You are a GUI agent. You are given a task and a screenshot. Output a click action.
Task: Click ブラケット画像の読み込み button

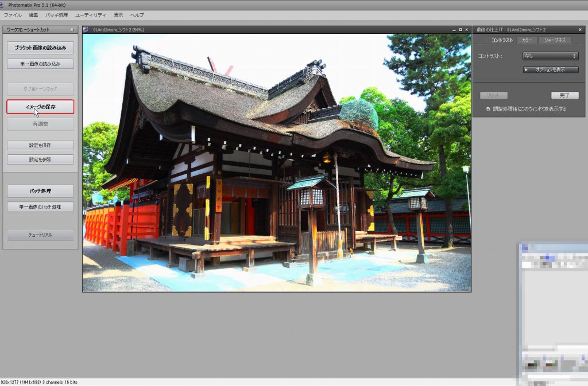pos(40,48)
